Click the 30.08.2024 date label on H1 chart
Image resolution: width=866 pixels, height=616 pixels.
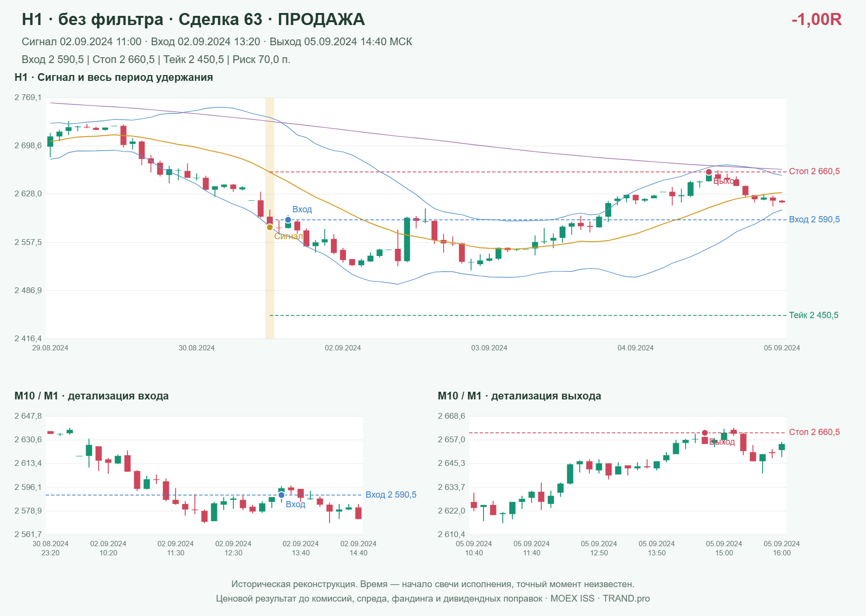196,348
